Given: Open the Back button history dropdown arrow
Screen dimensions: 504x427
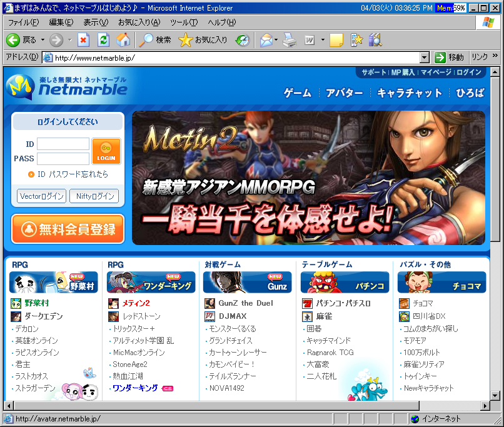Looking at the screenshot, I should coord(43,40).
